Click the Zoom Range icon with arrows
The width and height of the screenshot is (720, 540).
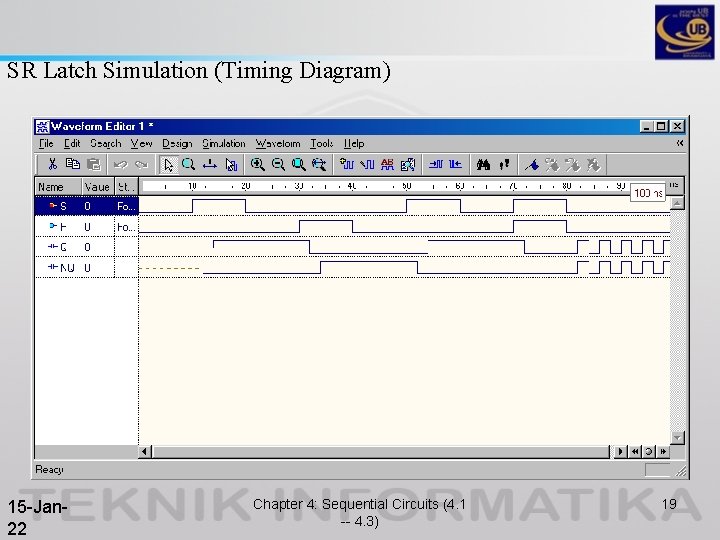tap(319, 164)
